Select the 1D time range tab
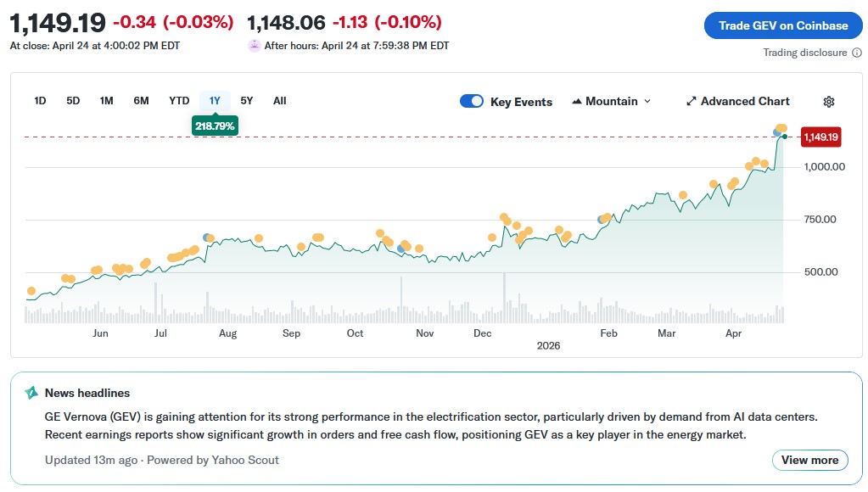 pyautogui.click(x=40, y=101)
